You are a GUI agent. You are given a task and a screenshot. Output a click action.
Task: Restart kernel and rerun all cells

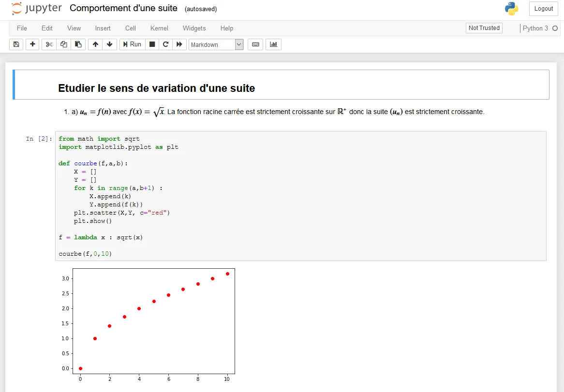[x=179, y=44]
